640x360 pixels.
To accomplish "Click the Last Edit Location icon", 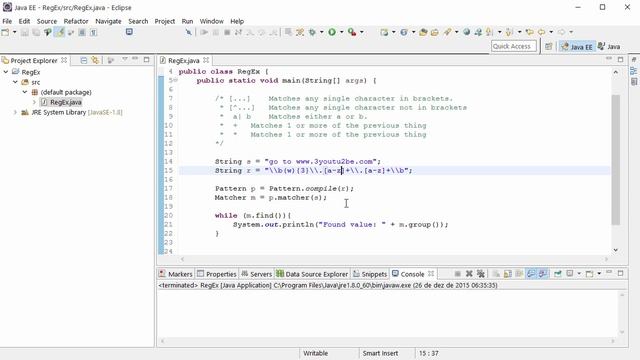I will (530, 32).
